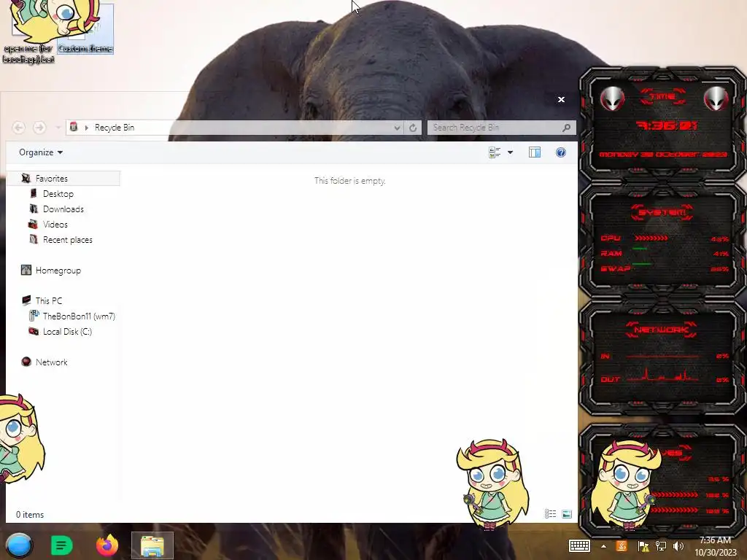Image resolution: width=747 pixels, height=560 pixels.
Task: Launch Firefox from taskbar
Action: pos(107,545)
